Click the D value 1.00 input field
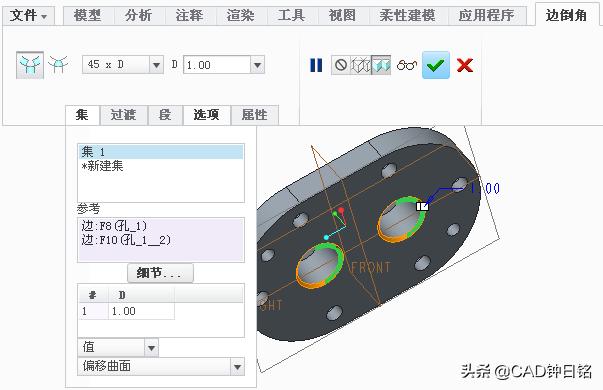 217,65
